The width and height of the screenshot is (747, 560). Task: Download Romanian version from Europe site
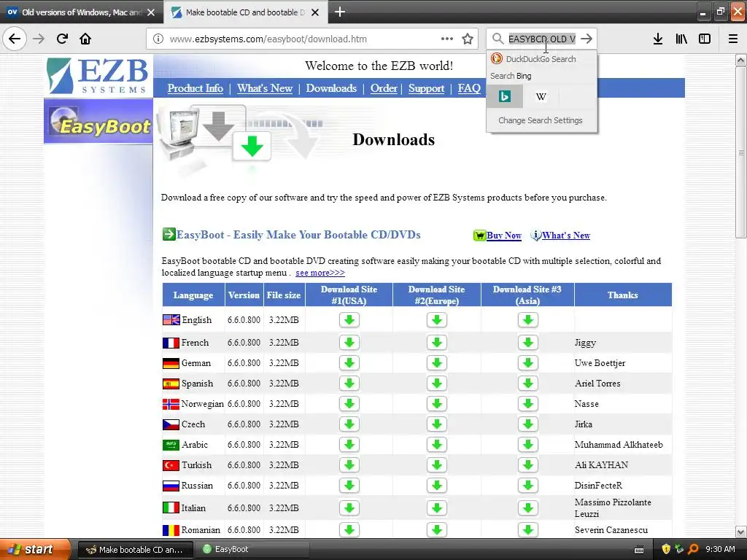point(437,529)
